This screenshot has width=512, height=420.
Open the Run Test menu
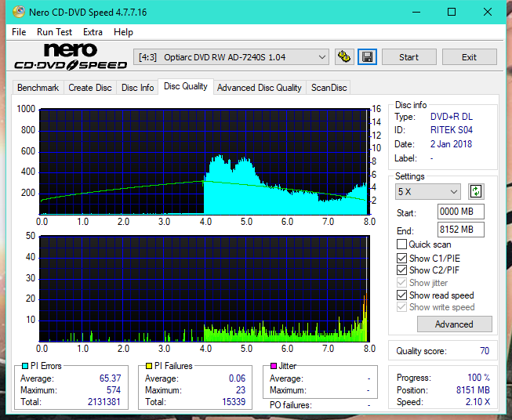click(54, 32)
